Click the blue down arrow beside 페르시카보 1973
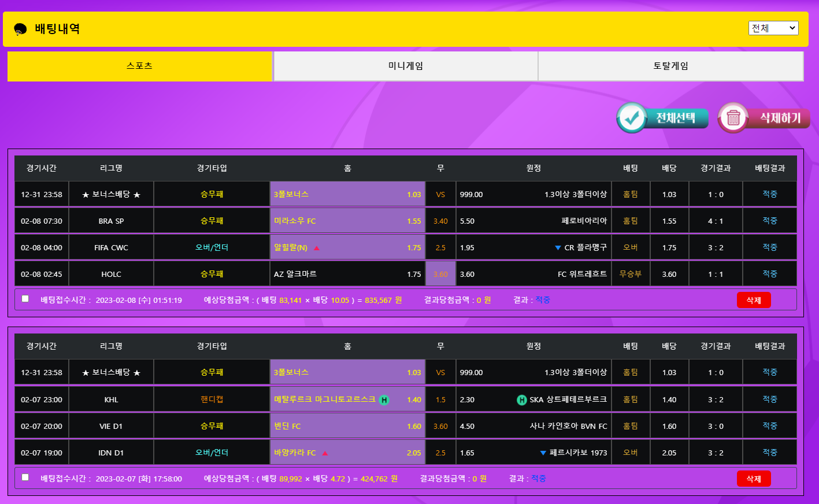Image resolution: width=819 pixels, height=504 pixels. (543, 453)
